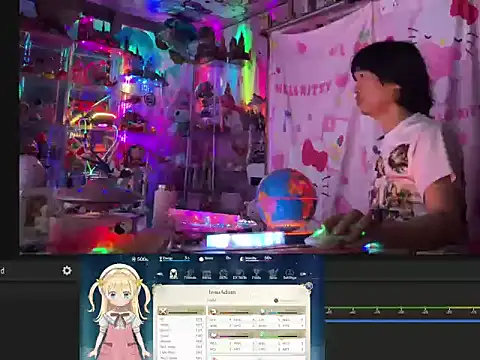Toggle the small dot under character name
480x360 pixels.
click(x=276, y=301)
